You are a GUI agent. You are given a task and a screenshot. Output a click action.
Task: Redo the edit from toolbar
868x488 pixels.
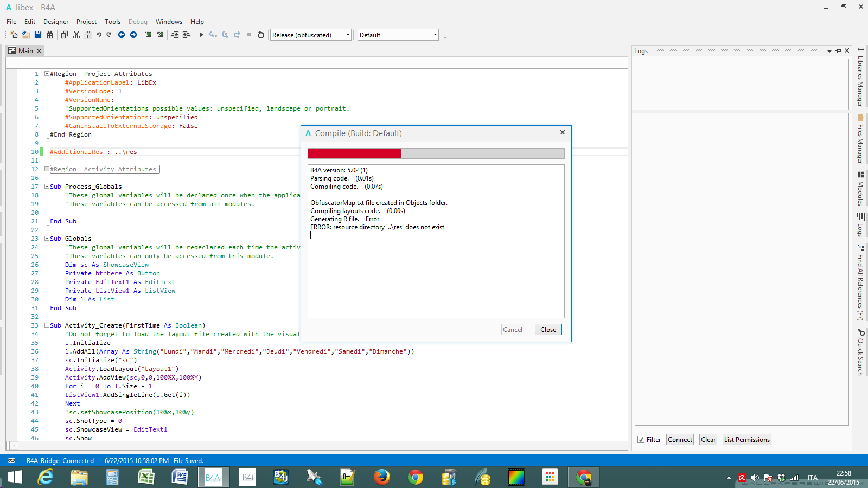[108, 35]
